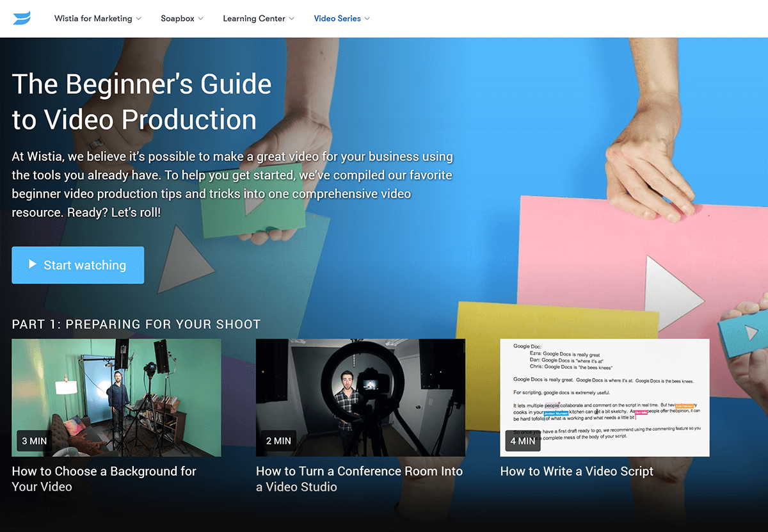Open the Video Script video thumbnail
The width and height of the screenshot is (768, 532).
point(605,398)
